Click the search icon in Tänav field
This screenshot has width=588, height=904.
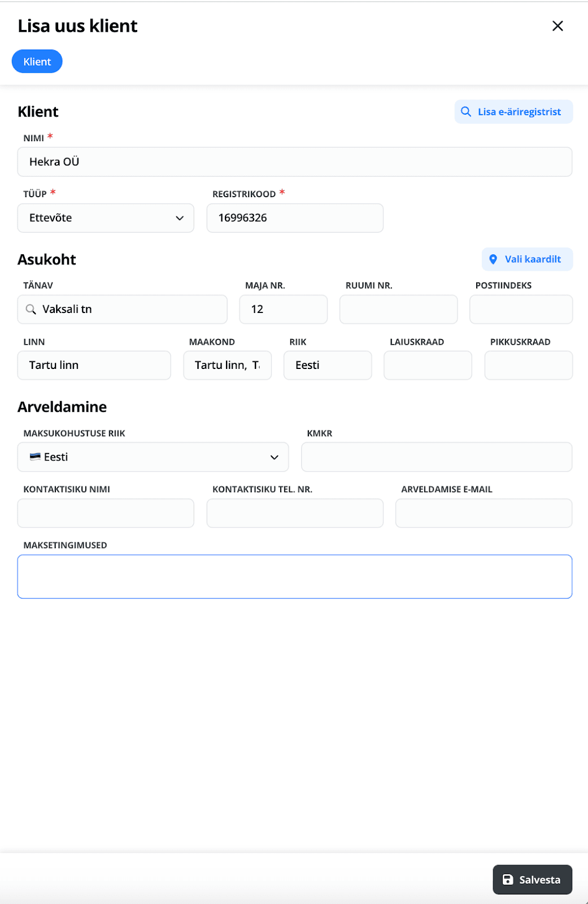31,309
